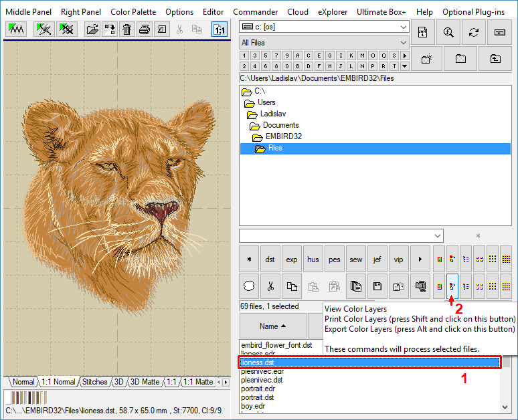The width and height of the screenshot is (518, 420).
Task: Open the empty combo box below folder tree
Action: point(438,236)
